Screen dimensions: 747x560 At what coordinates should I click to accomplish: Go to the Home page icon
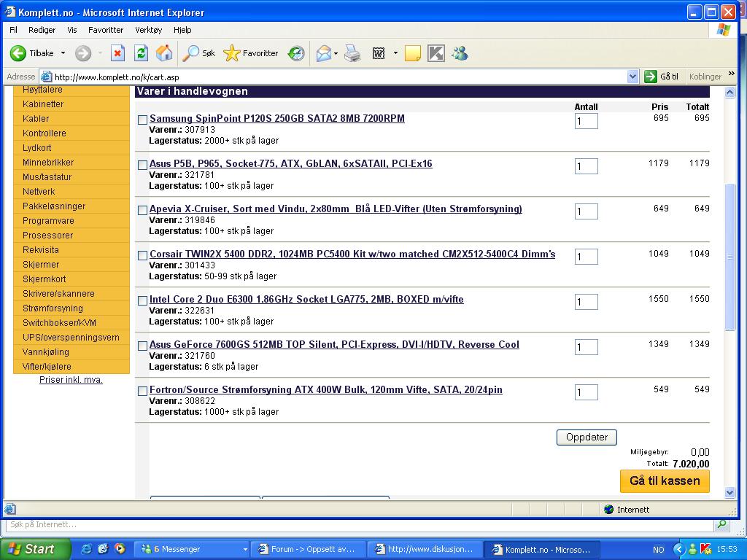164,52
